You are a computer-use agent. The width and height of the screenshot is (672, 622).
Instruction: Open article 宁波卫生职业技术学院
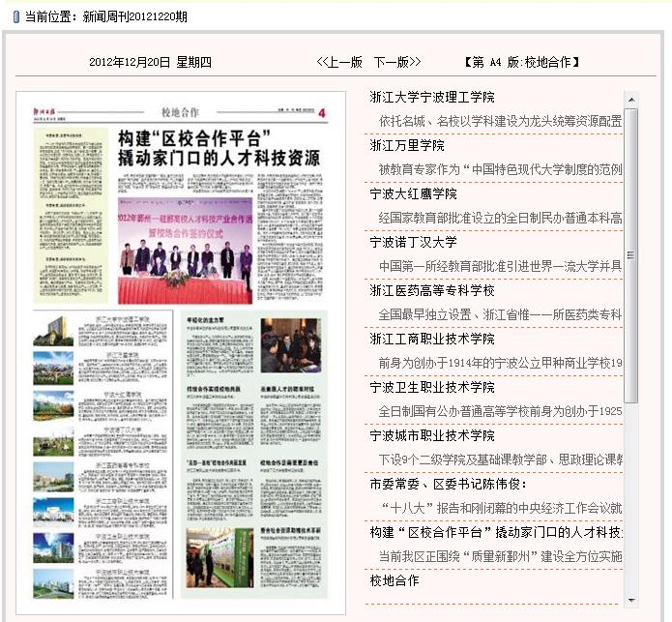point(432,388)
